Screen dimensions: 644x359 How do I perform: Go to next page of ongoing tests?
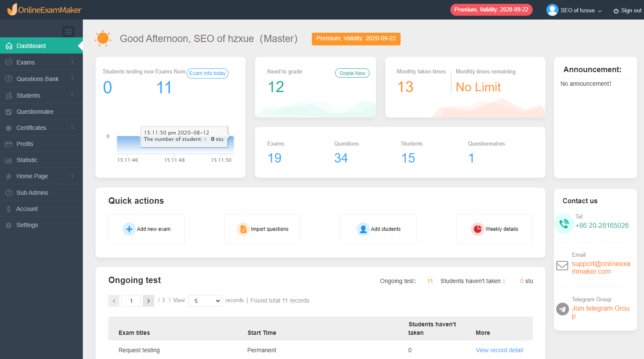pyautogui.click(x=148, y=301)
